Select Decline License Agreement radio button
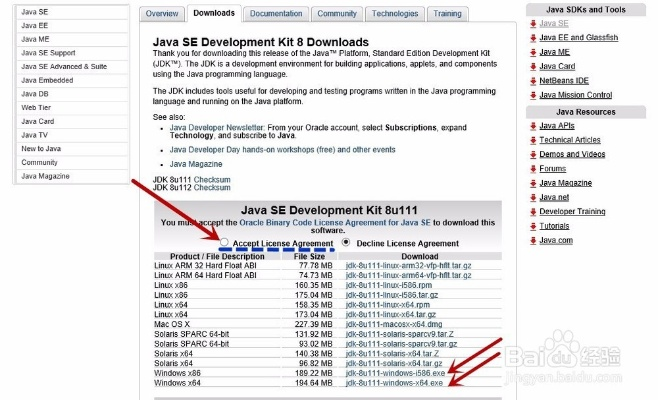The image size is (658, 400). (x=346, y=242)
